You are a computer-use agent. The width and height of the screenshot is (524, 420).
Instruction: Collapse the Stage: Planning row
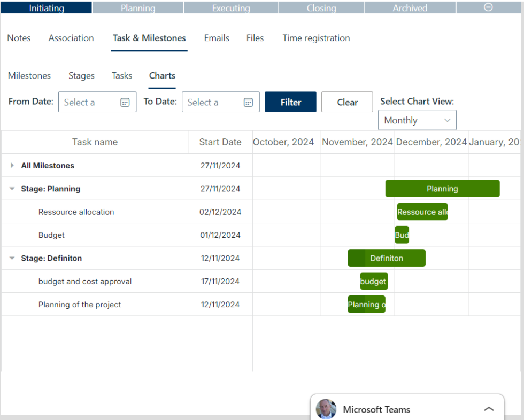(x=12, y=188)
